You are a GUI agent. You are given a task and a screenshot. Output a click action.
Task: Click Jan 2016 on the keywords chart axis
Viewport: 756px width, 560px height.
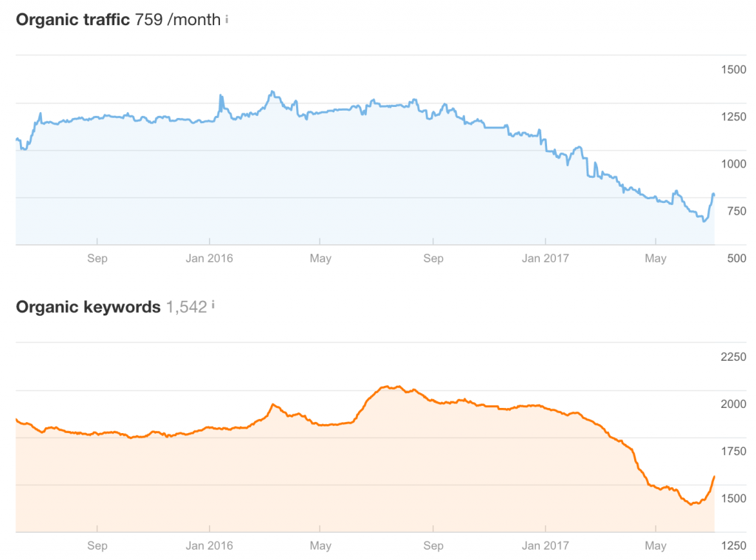tap(210, 546)
